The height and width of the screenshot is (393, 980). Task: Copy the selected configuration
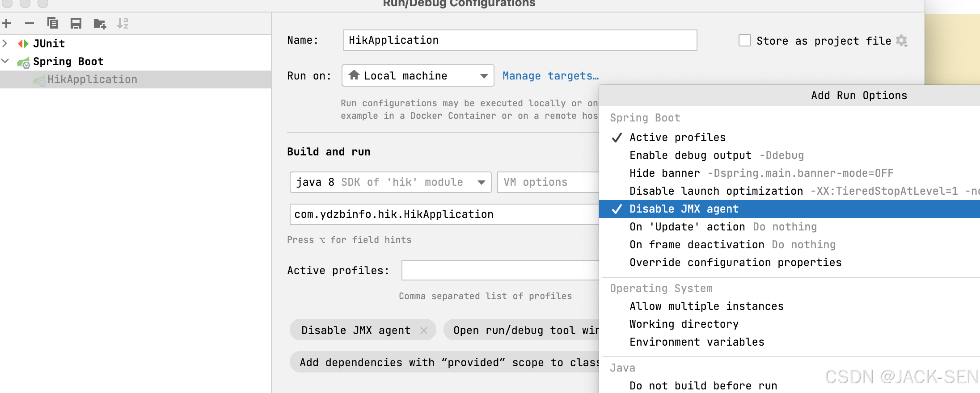pyautogui.click(x=53, y=23)
